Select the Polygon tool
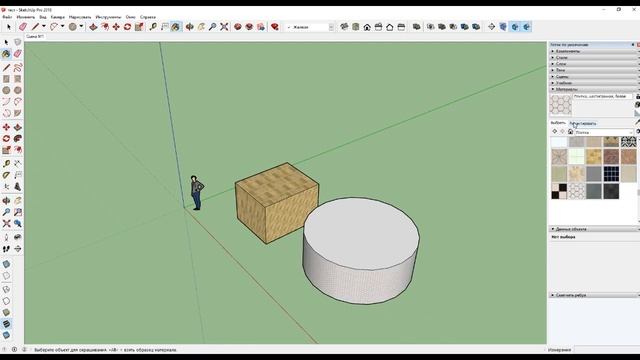 [x=18, y=90]
